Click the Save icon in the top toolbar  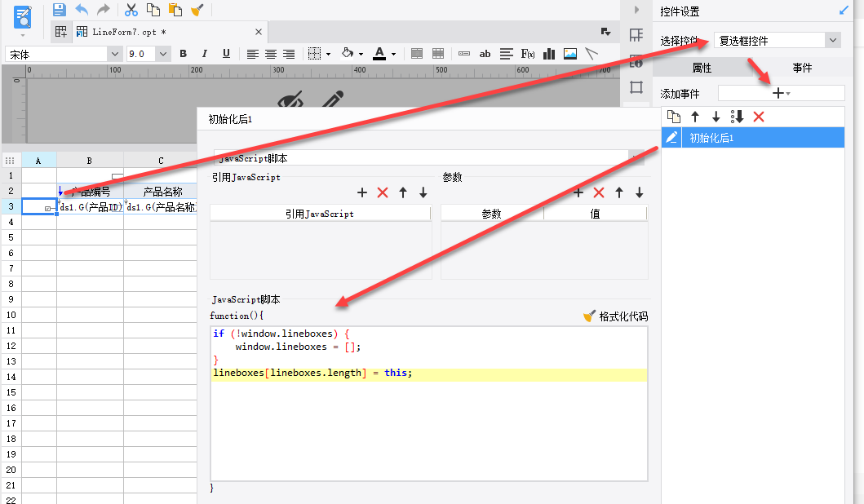[x=59, y=9]
